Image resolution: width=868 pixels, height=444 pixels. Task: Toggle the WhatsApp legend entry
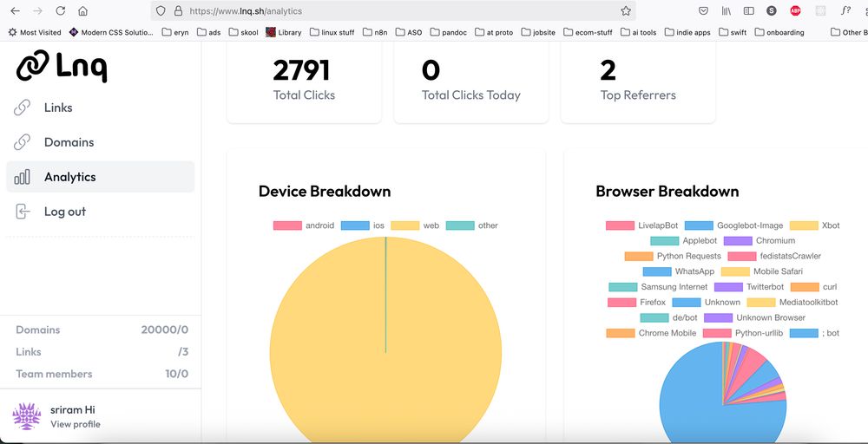tap(679, 271)
